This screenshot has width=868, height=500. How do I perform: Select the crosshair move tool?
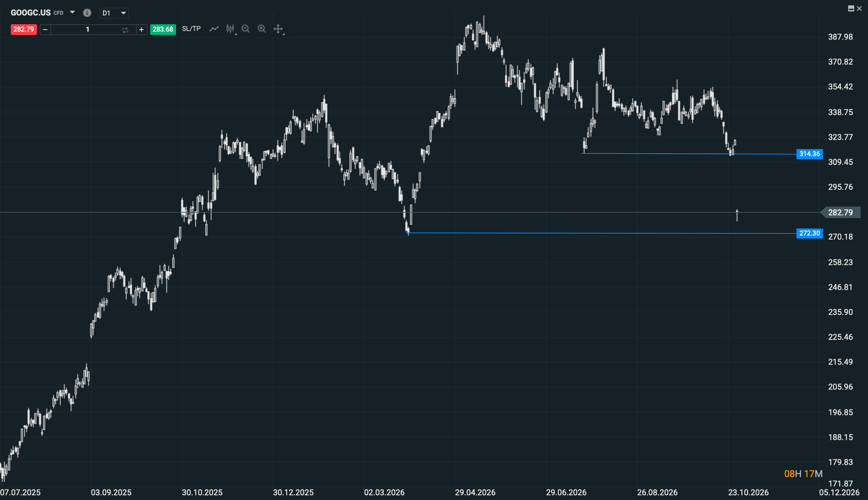[278, 29]
